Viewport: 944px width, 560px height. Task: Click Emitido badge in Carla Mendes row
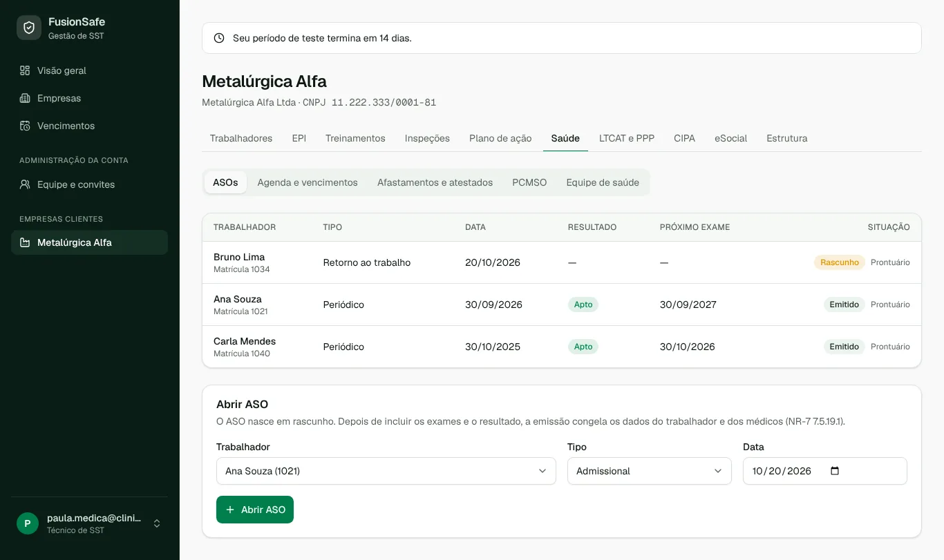(844, 347)
